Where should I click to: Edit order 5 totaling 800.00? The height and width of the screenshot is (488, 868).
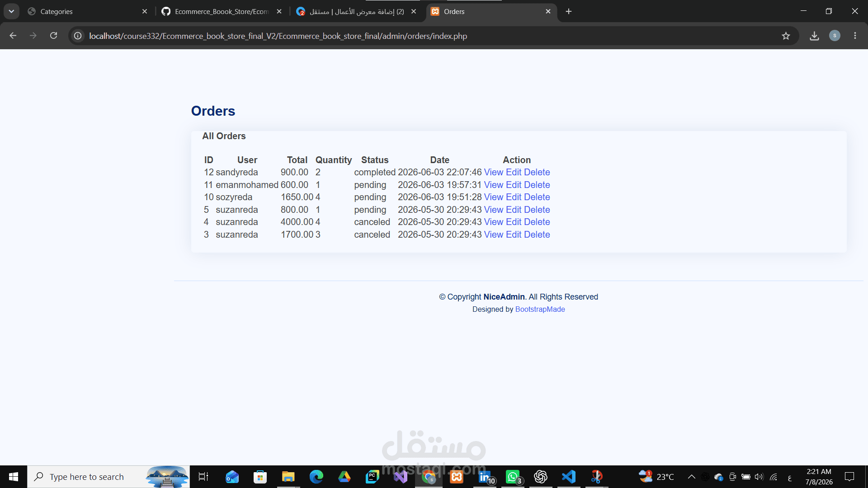[x=514, y=210]
